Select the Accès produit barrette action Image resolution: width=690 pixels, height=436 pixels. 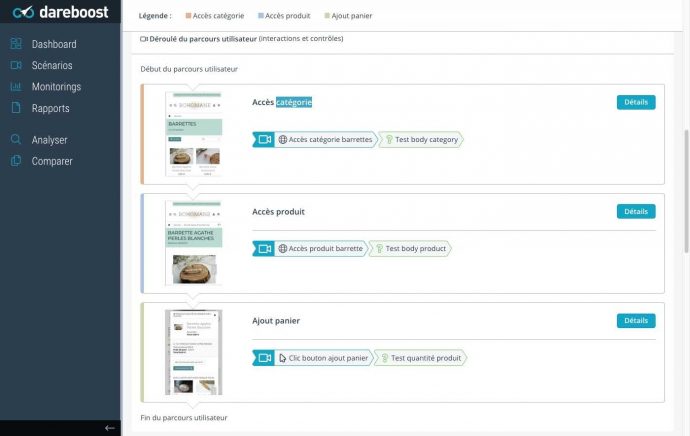click(x=321, y=249)
